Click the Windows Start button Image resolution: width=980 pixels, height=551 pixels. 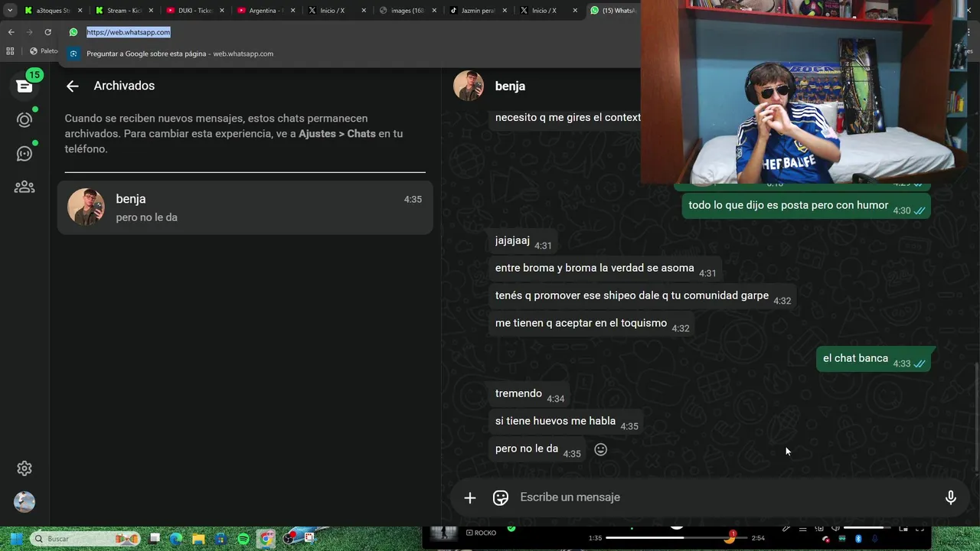(15, 539)
